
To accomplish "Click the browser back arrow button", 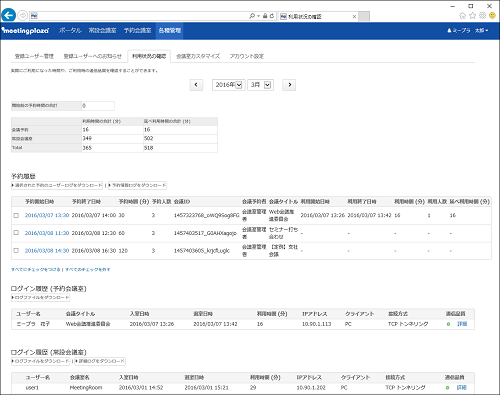I will click(9, 15).
